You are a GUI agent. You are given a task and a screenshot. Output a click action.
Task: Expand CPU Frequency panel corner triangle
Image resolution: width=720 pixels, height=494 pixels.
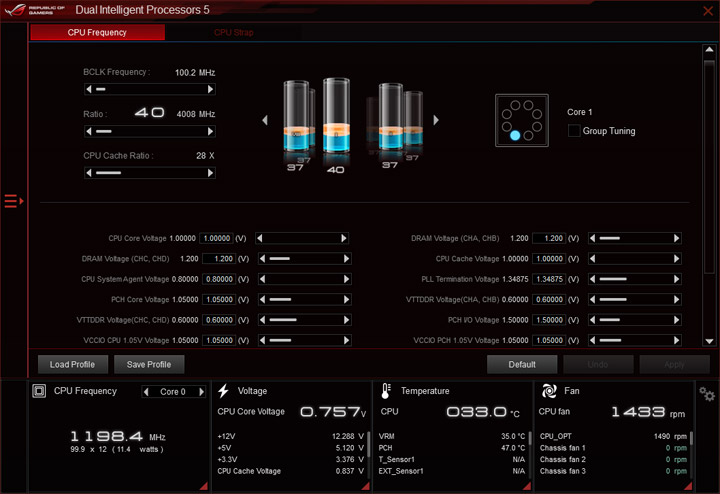click(204, 486)
